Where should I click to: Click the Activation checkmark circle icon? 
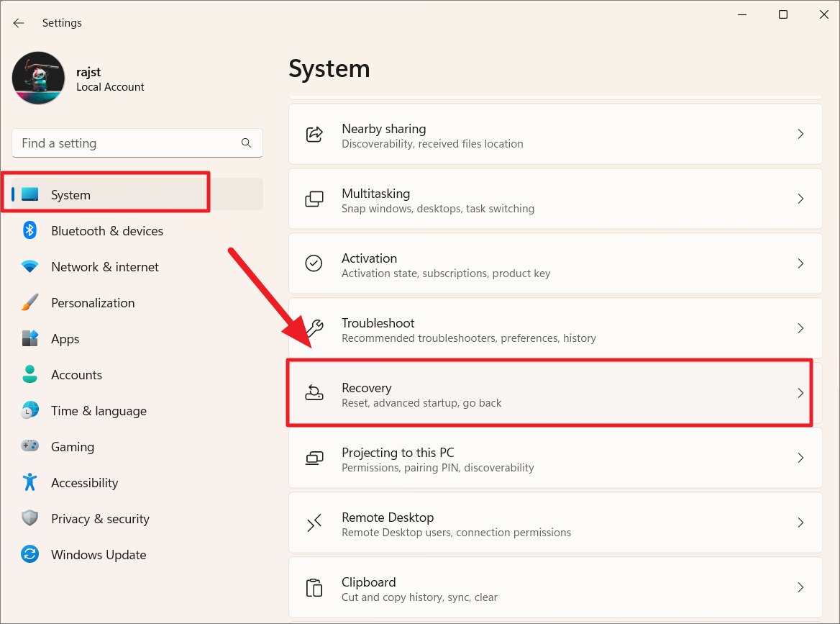[x=314, y=263]
